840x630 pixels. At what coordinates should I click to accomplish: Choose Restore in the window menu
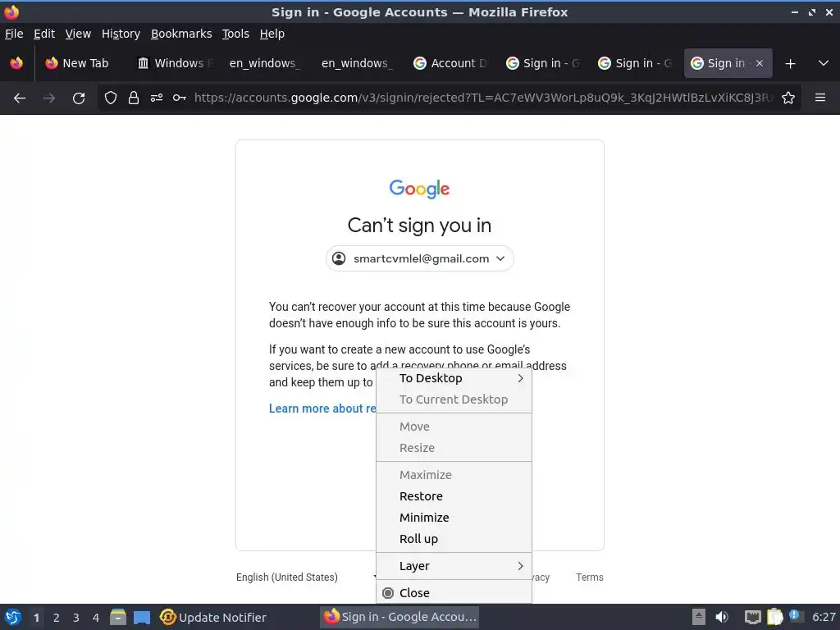(x=454, y=496)
